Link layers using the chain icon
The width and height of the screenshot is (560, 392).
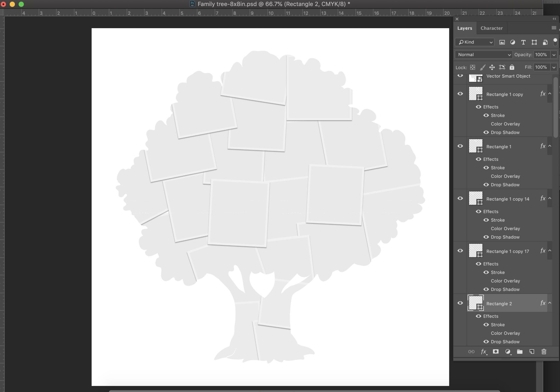472,352
